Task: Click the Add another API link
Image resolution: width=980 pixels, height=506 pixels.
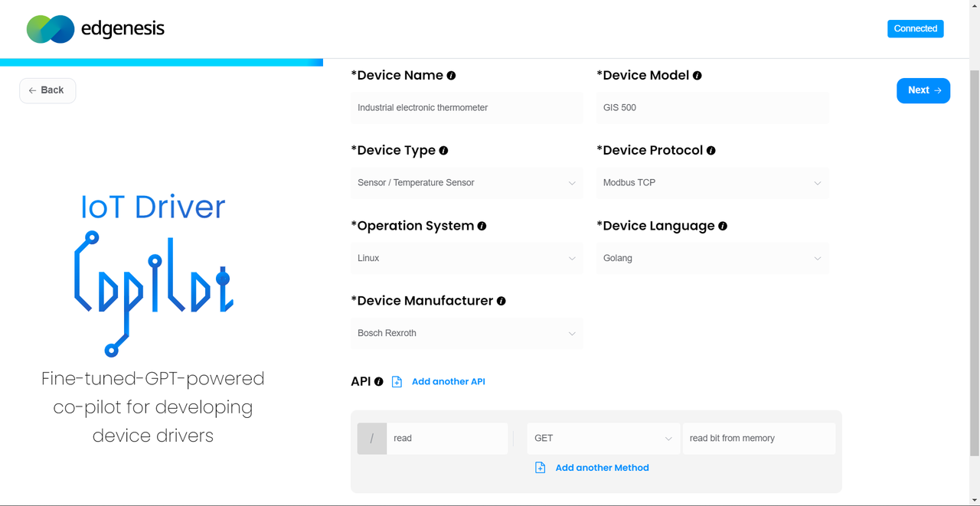Action: [x=448, y=381]
